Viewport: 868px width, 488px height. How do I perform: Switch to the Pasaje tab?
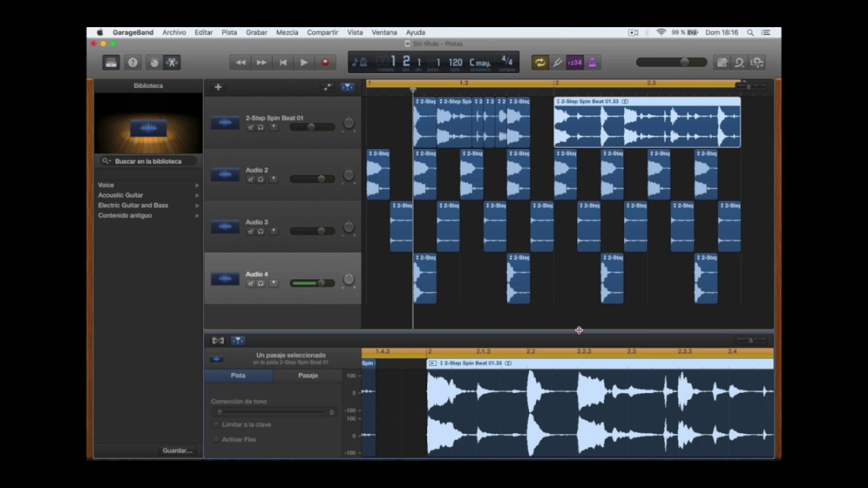(x=308, y=375)
